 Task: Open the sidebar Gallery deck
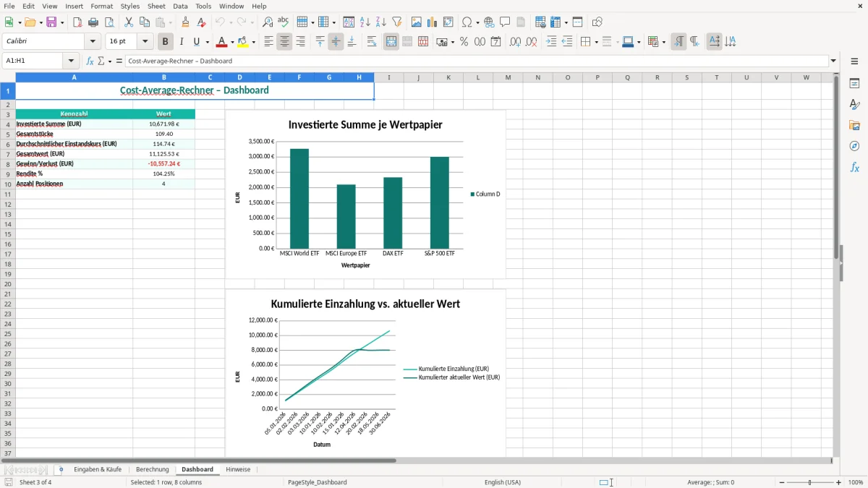854,126
